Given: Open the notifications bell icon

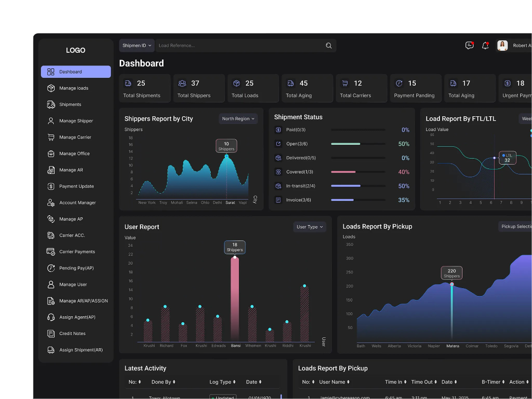Looking at the screenshot, I should coord(485,45).
